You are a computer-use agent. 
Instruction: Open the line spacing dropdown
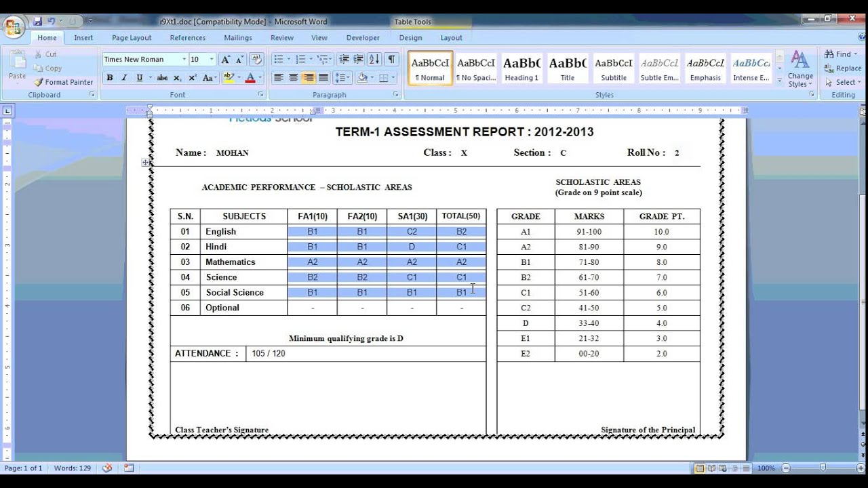(342, 78)
